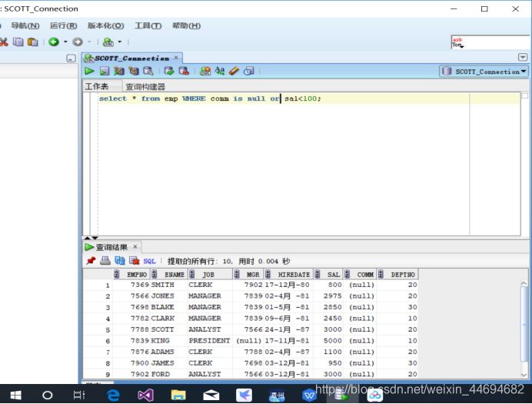
Task: Switch to the 查询构建器 tab
Action: point(145,87)
